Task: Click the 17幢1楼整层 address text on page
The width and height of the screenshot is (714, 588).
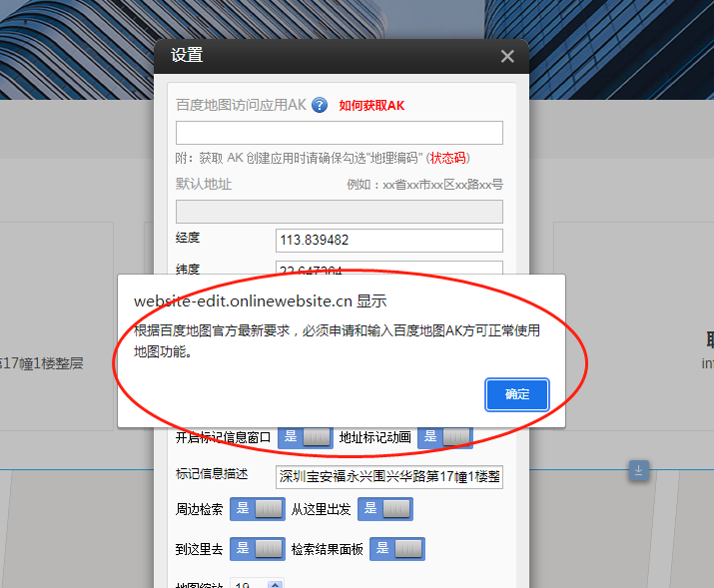Action: (x=41, y=363)
